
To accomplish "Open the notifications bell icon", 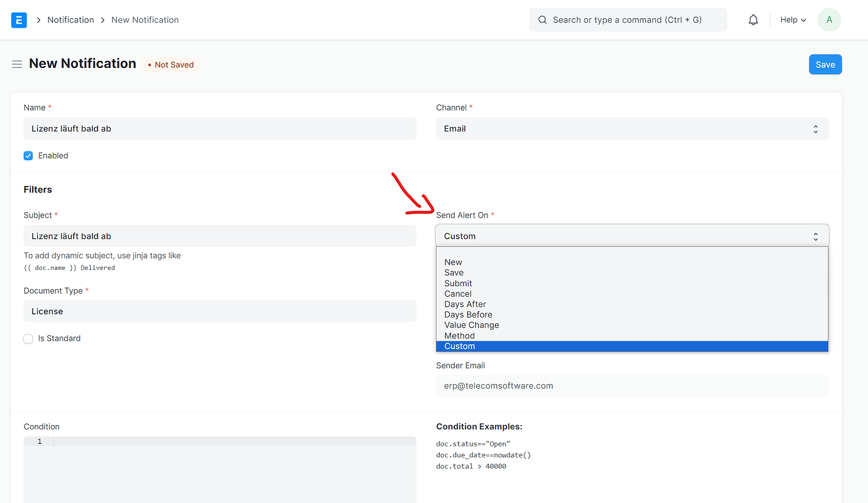I will pyautogui.click(x=754, y=20).
